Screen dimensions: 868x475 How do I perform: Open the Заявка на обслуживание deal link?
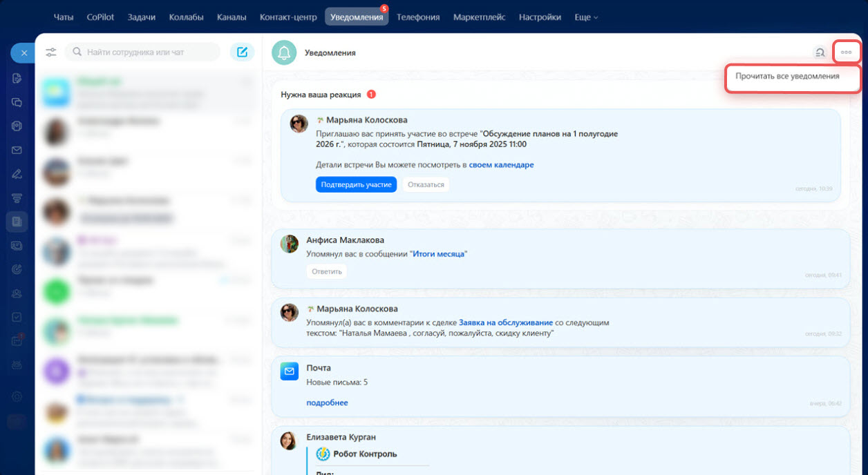pos(506,322)
